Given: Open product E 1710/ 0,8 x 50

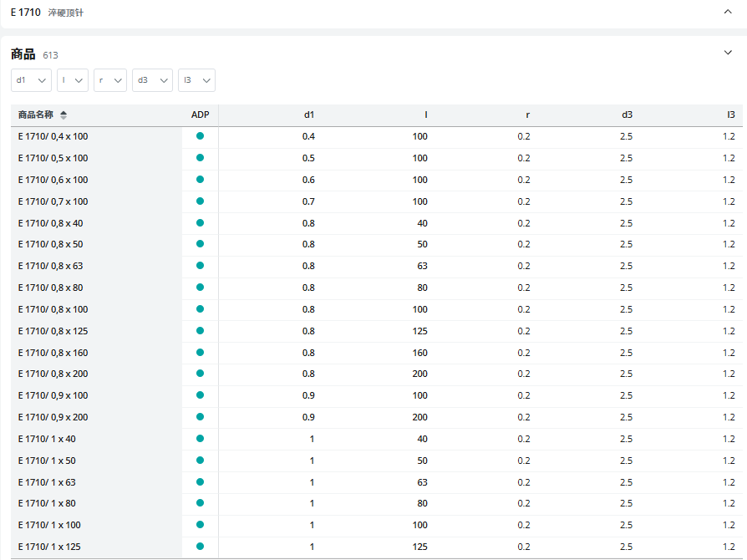Looking at the screenshot, I should coord(50,245).
